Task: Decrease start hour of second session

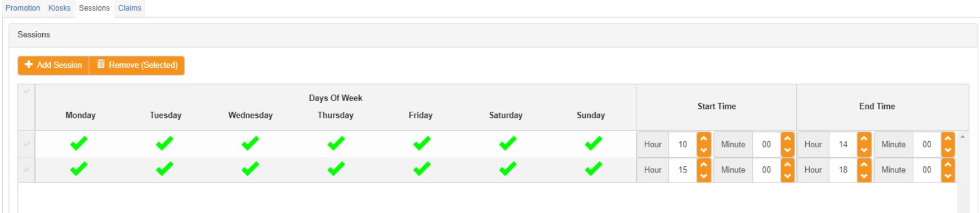Action: coord(704,176)
